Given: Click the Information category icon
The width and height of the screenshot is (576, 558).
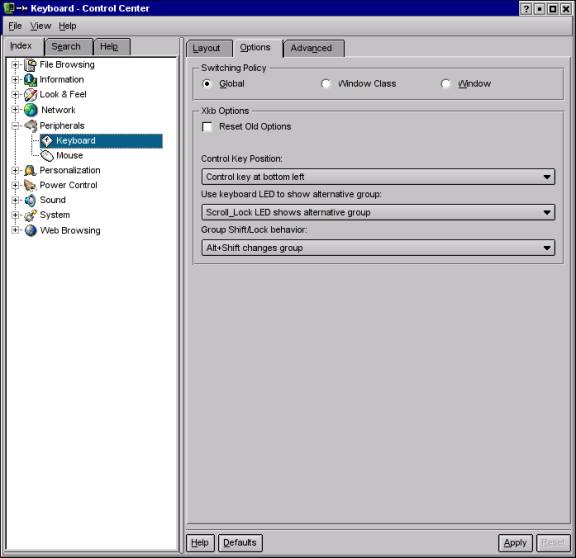Looking at the screenshot, I should pos(30,80).
